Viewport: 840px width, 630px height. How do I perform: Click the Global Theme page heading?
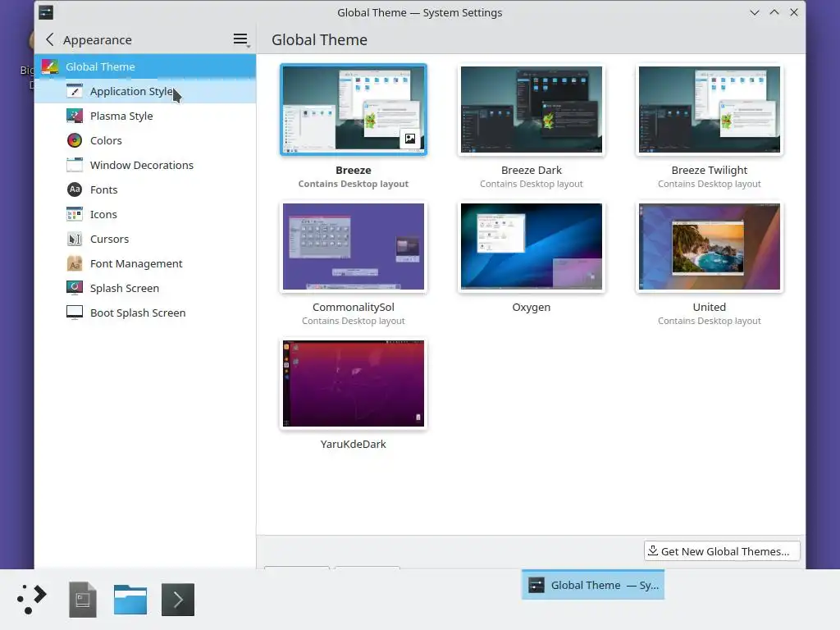(x=319, y=39)
